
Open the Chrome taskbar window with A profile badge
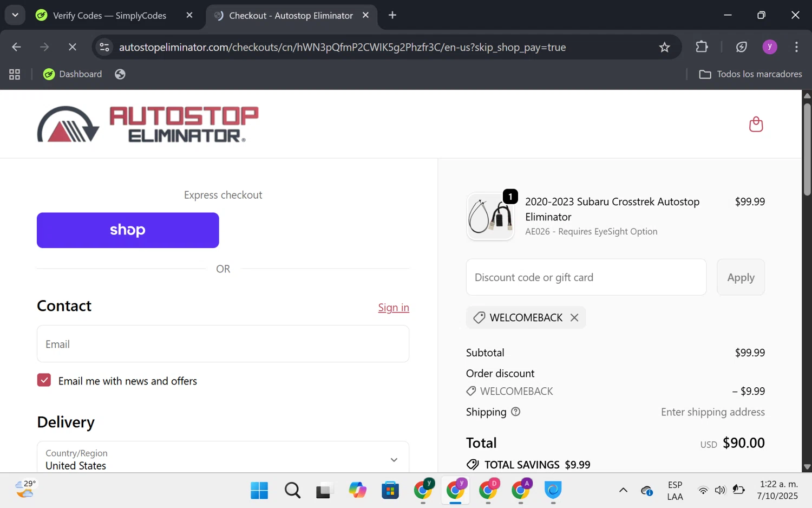click(521, 490)
